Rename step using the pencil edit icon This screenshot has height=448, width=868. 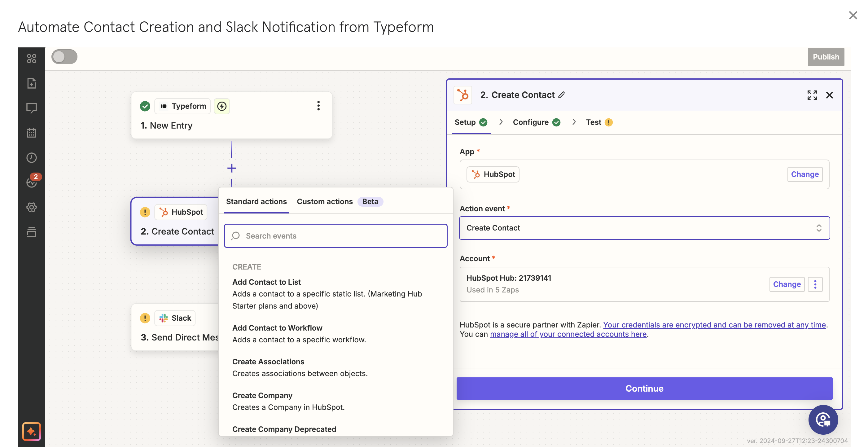[x=561, y=95]
